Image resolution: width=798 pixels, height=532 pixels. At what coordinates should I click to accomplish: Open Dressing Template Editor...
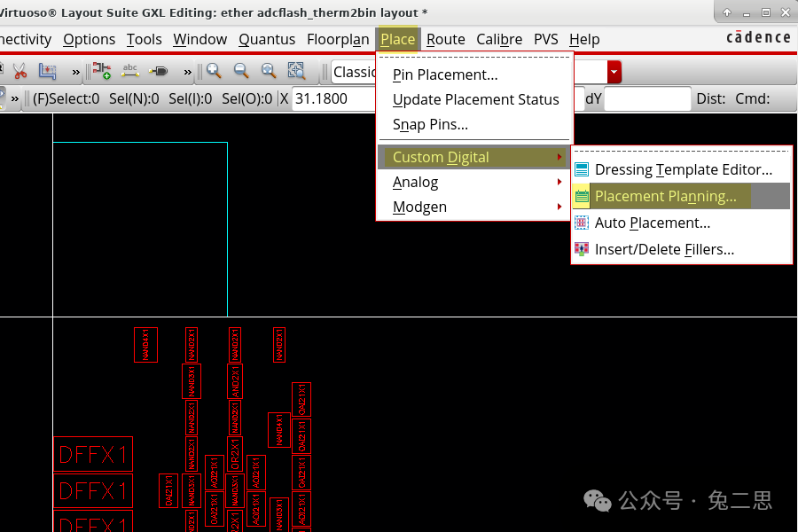682,169
